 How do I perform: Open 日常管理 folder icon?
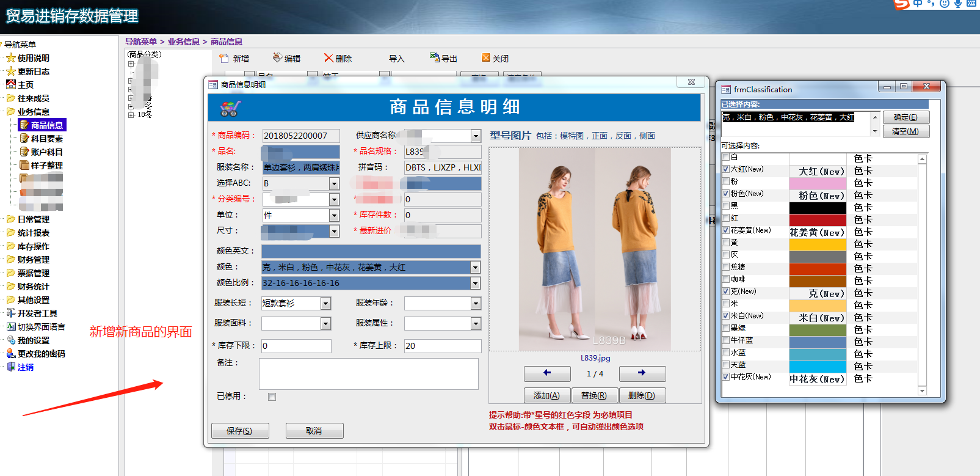pos(11,219)
